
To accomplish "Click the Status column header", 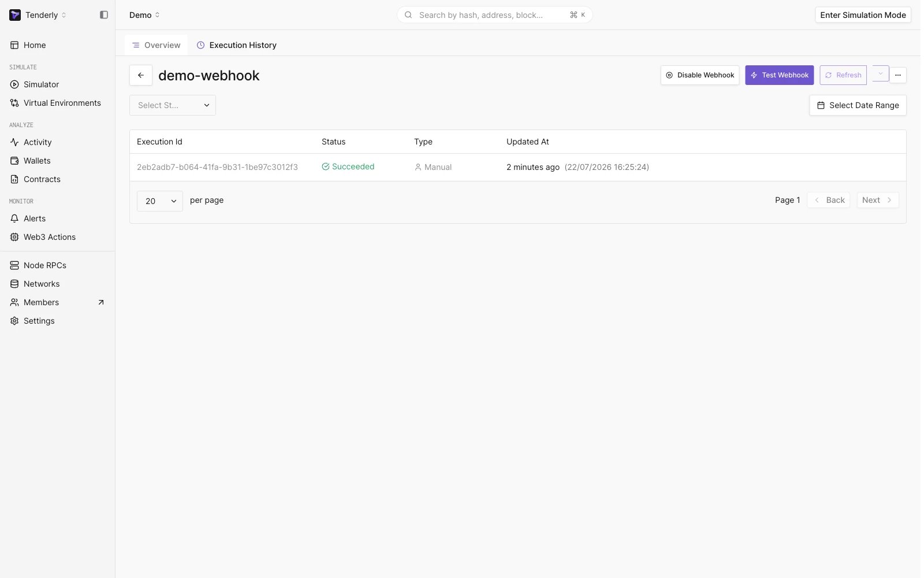I will [x=334, y=142].
